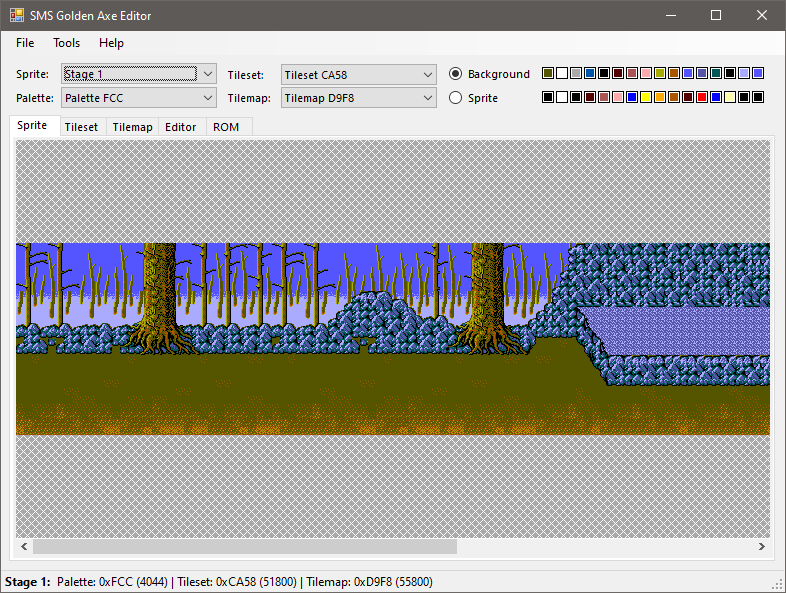Pick the white swatch in the sprite palette row

(x=562, y=97)
